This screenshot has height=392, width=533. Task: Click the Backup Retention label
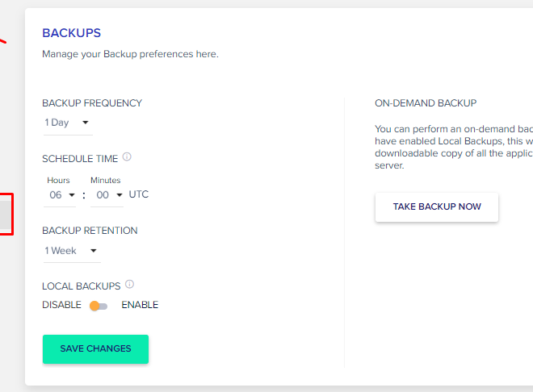[90, 231]
